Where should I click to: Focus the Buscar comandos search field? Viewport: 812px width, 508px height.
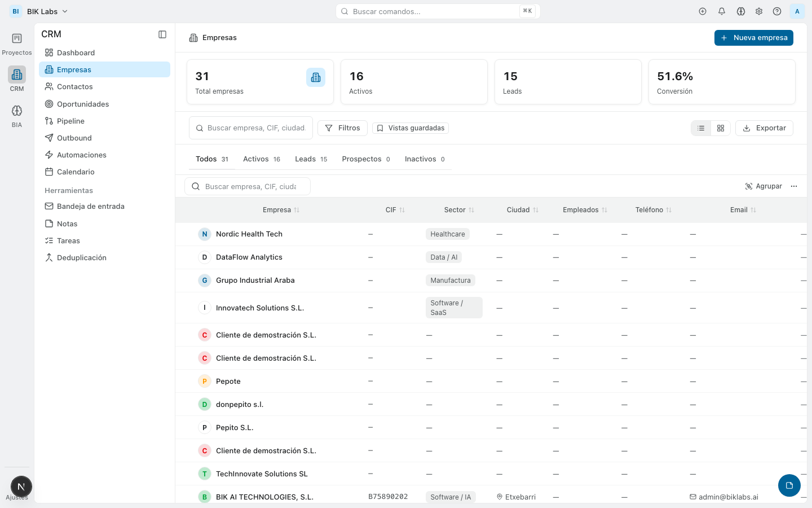point(434,11)
